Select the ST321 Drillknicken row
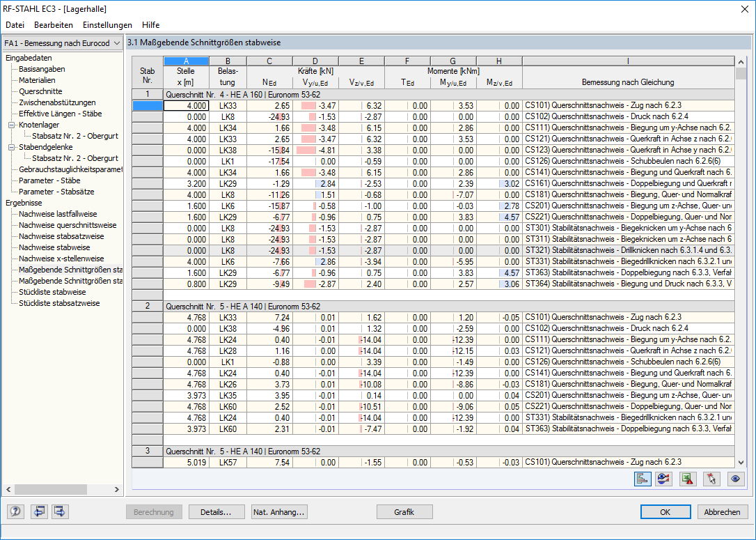756x540 pixels. coord(448,250)
